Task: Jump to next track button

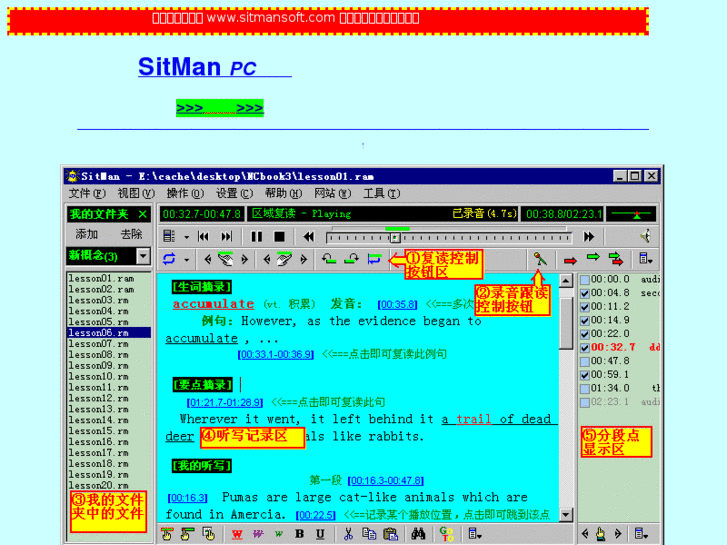Action: pos(226,237)
